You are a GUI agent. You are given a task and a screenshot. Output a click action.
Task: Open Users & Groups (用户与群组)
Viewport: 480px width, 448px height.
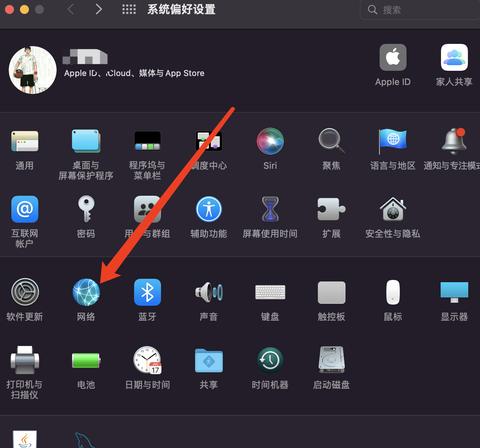(x=147, y=209)
